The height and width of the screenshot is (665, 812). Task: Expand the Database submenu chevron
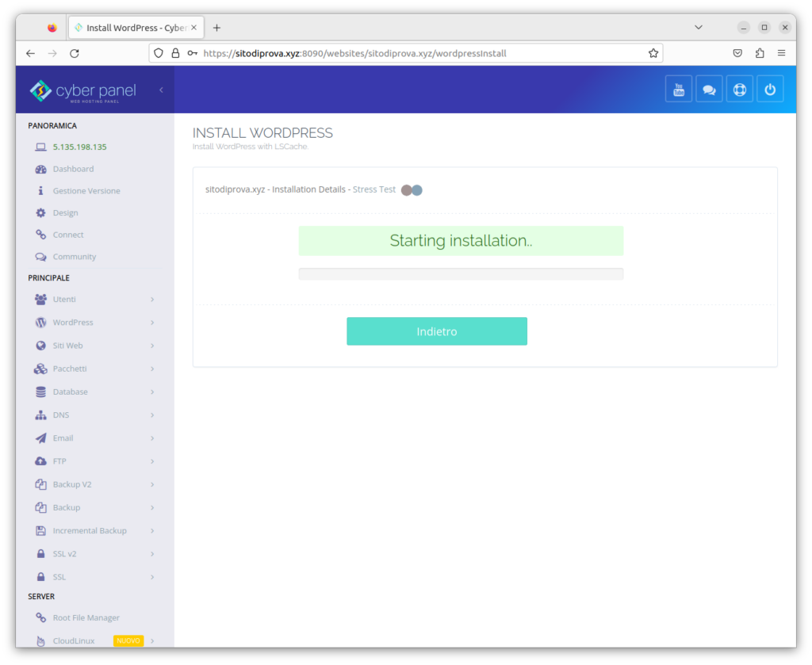coord(152,392)
